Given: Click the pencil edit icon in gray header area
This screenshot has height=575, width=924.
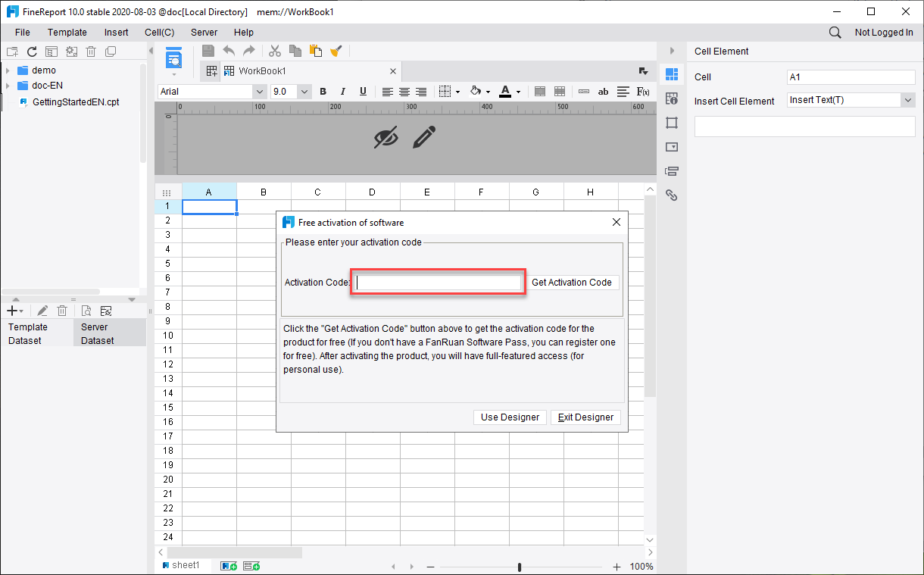Looking at the screenshot, I should (425, 137).
